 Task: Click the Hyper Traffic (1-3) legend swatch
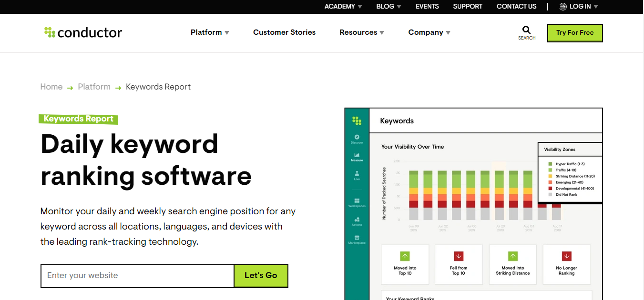550,164
